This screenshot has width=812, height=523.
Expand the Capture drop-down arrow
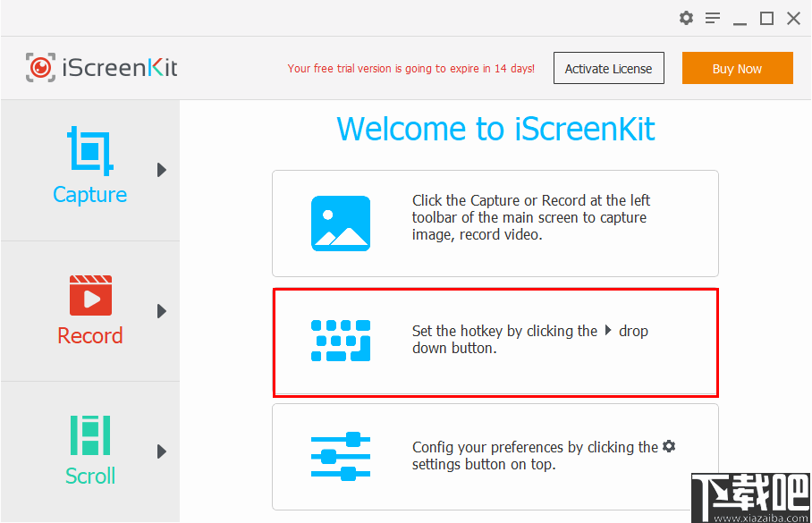[x=162, y=170]
